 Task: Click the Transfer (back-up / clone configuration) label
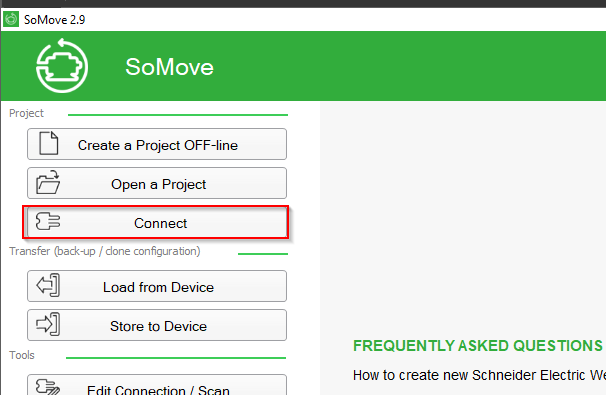click(x=105, y=251)
